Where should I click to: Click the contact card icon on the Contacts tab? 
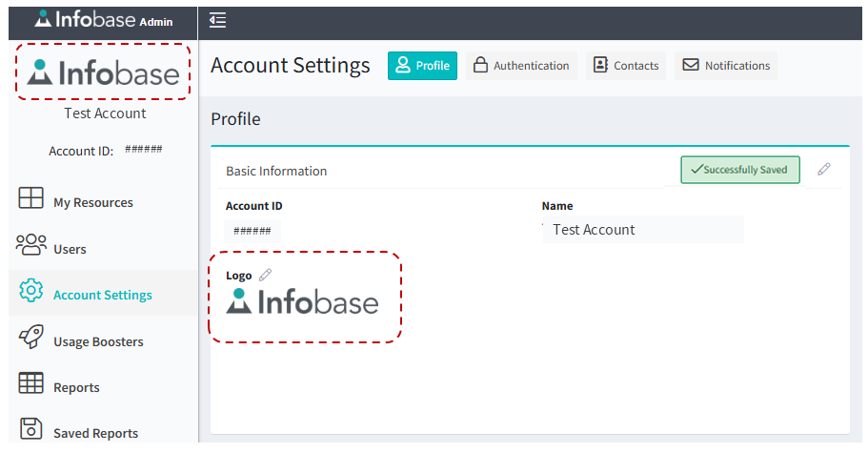tap(600, 65)
